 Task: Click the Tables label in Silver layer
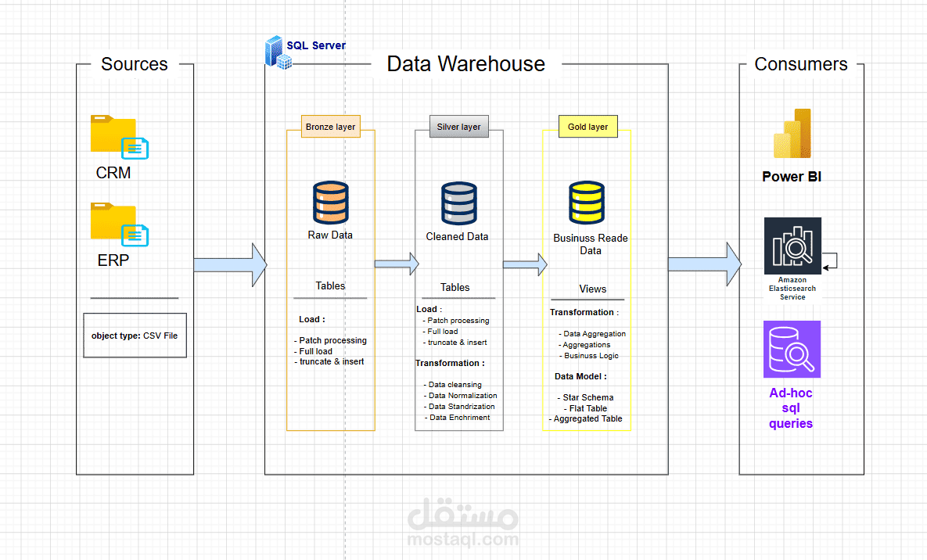455,287
